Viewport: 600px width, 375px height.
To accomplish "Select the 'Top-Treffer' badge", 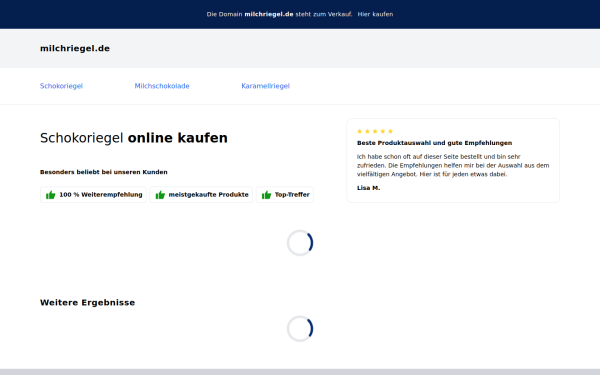I will pos(285,195).
